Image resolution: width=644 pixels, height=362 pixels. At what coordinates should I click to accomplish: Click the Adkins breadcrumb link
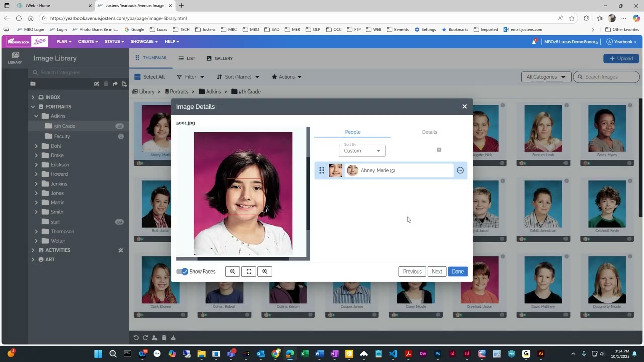[210, 92]
